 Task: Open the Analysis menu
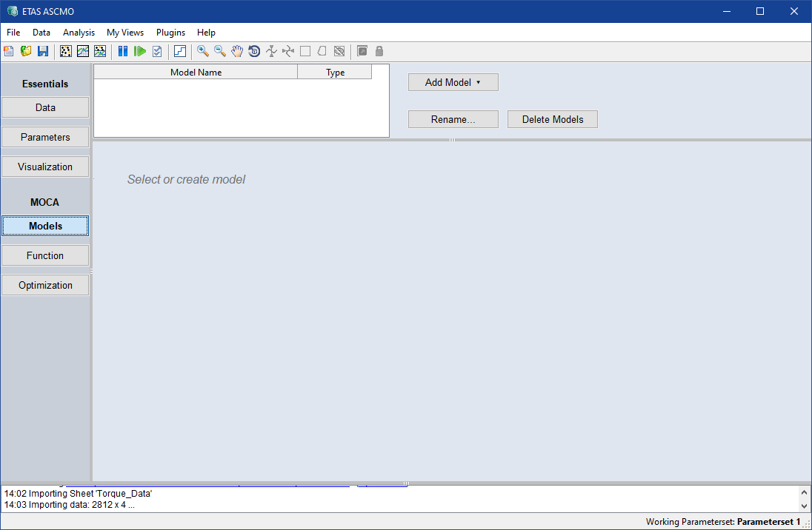tap(79, 33)
